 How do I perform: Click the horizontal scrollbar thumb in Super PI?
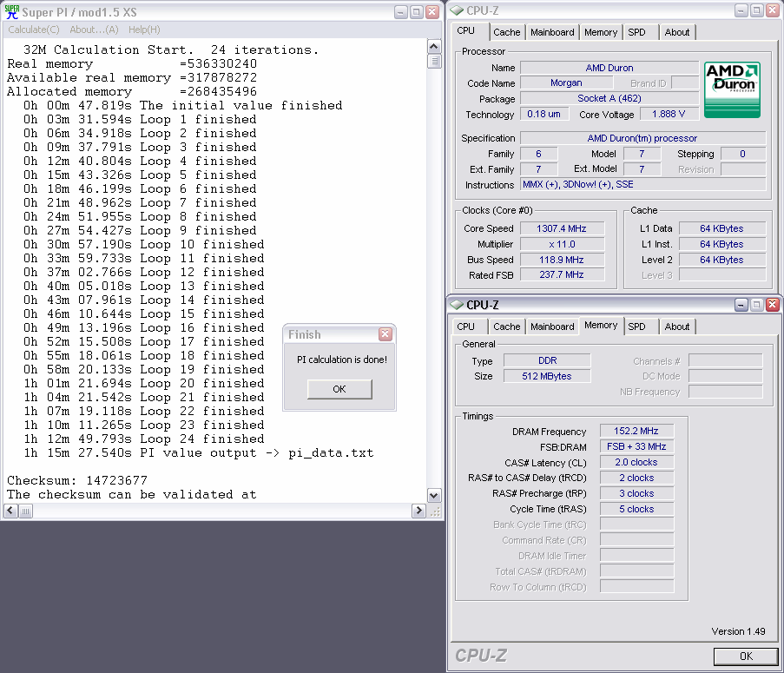[25, 511]
